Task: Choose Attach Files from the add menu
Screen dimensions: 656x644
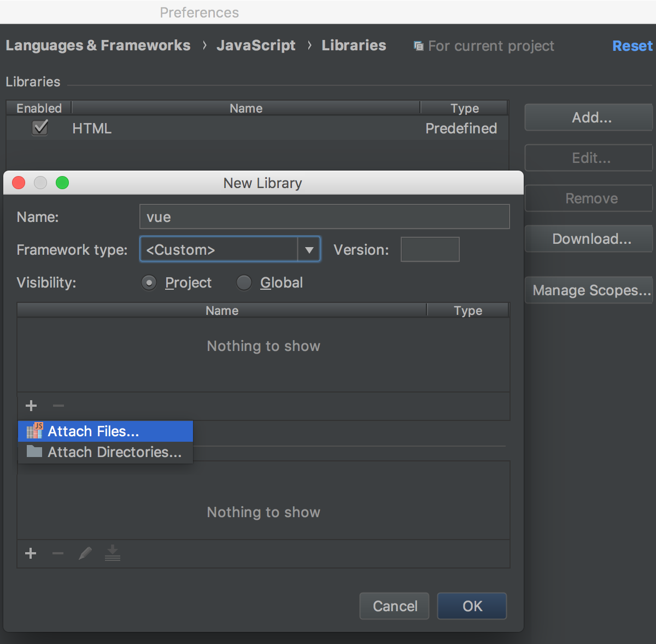Action: (x=93, y=431)
